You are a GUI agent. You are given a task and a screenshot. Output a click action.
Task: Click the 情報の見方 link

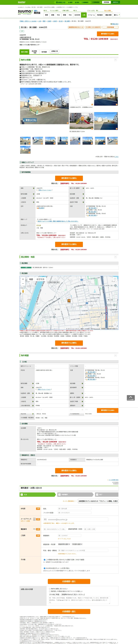tap(115, 24)
